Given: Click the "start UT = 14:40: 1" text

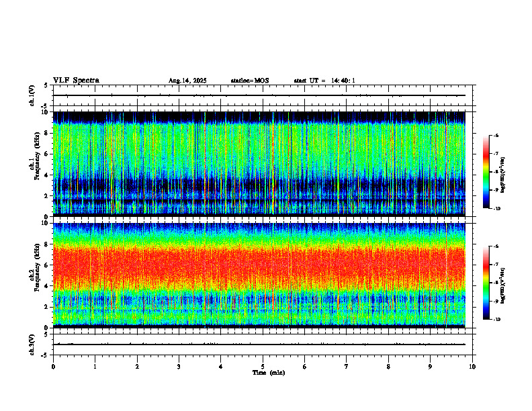Looking at the screenshot, I should tap(324, 81).
